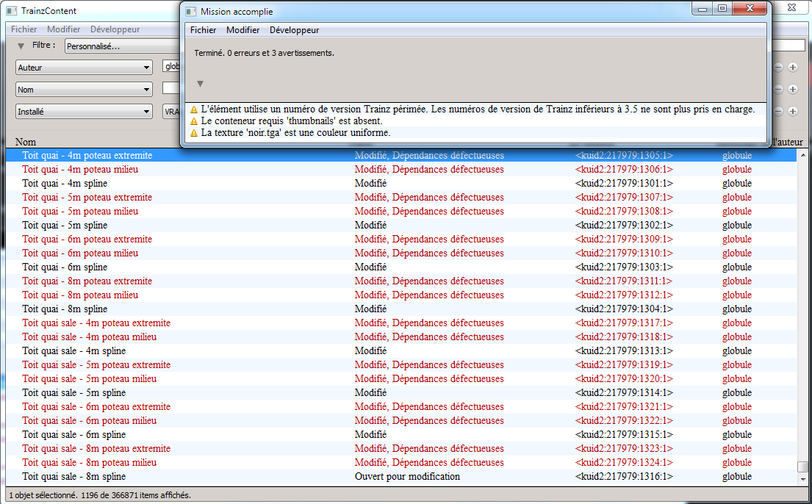This screenshot has height=504, width=812.
Task: Click the 'Terminé. 0 erreurs et 3 avertissements.' summary text
Action: pos(264,53)
